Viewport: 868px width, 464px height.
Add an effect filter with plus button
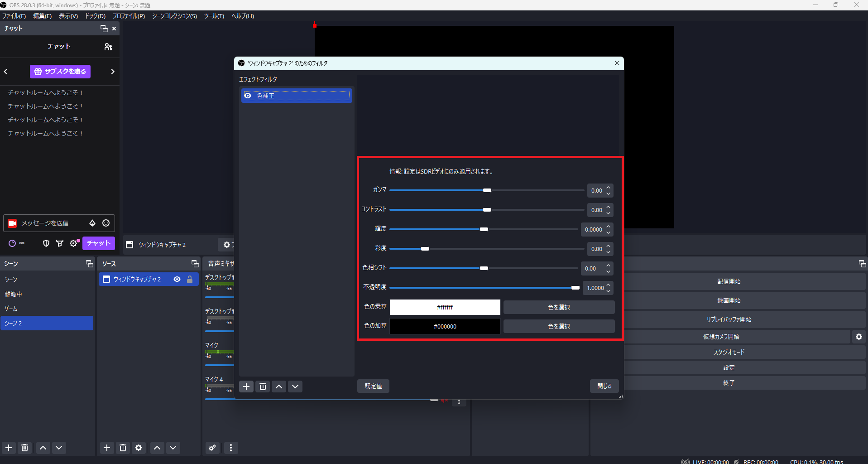[246, 387]
